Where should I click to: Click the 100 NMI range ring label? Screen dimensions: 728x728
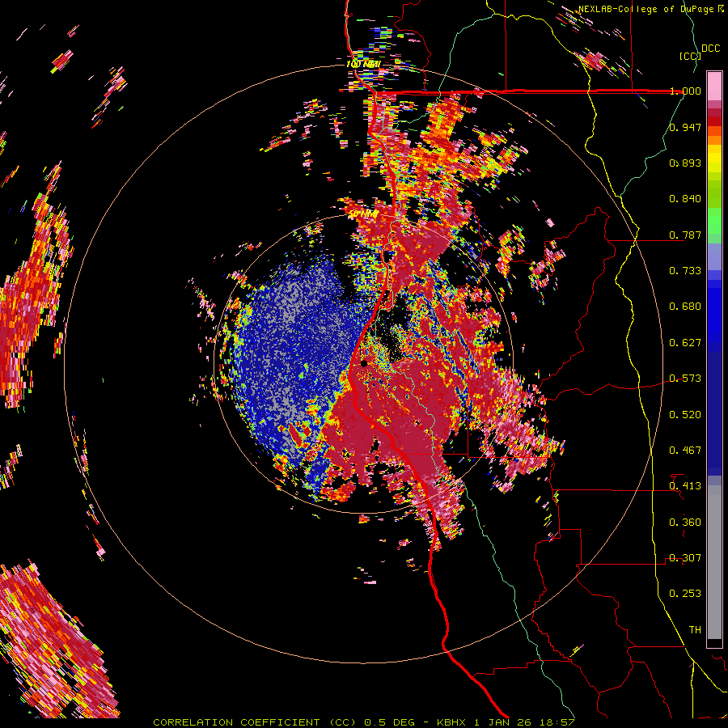pos(363,64)
